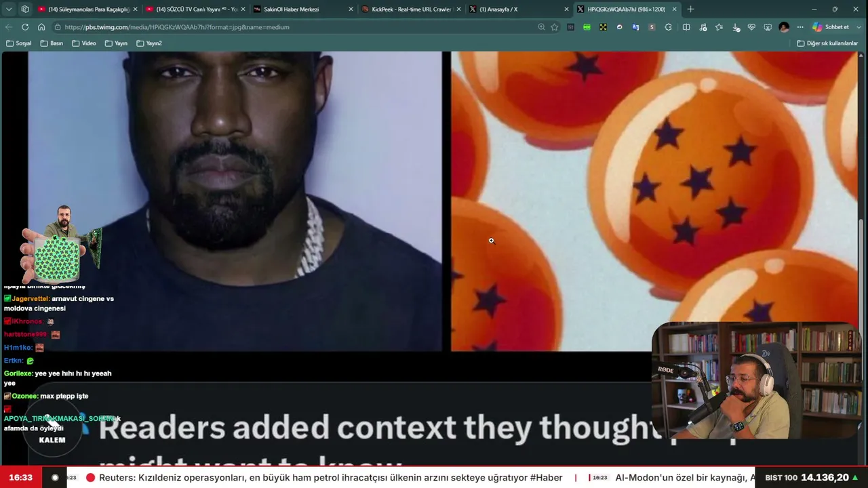868x488 pixels.
Task: Click the BIST 100 index value
Action: tap(825, 478)
